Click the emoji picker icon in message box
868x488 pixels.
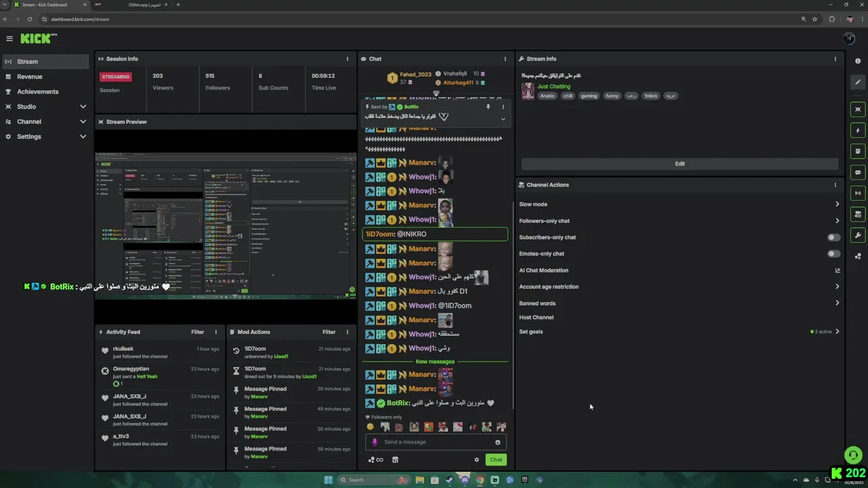tap(497, 442)
